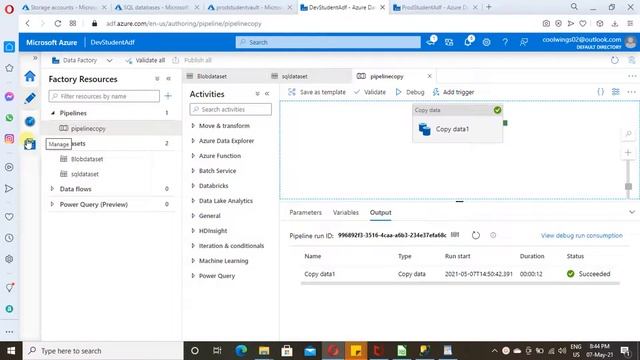
Task: Open the Author pencil icon
Action: [30, 98]
